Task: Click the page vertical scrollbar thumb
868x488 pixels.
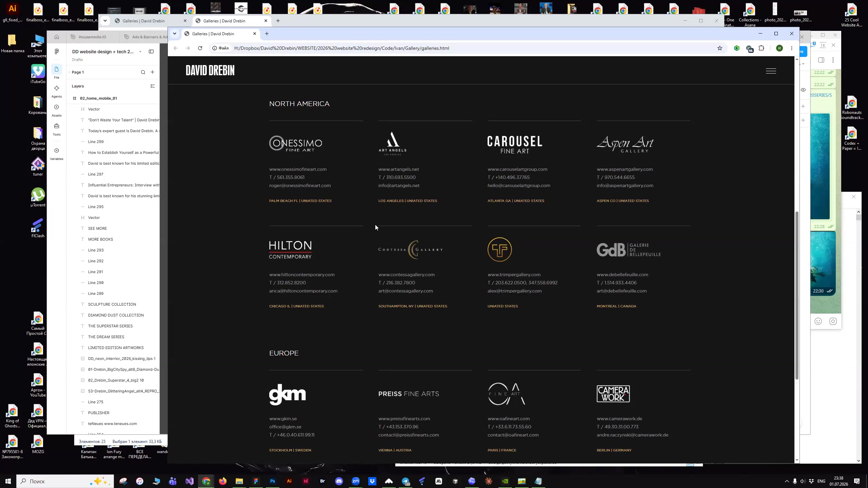Action: coord(797,295)
